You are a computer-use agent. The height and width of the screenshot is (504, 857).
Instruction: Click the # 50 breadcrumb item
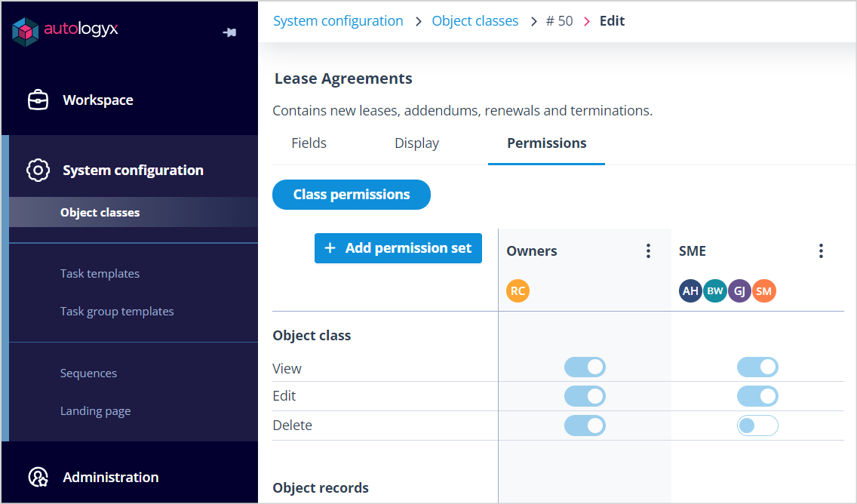[559, 21]
